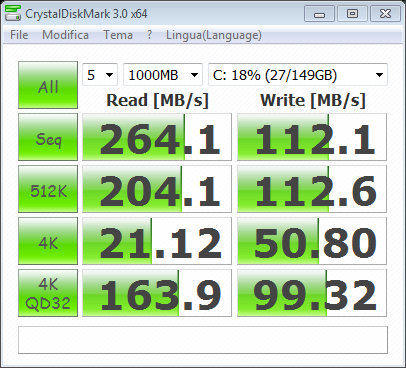Start the 4K benchmark
Image resolution: width=406 pixels, height=368 pixels.
pos(48,241)
